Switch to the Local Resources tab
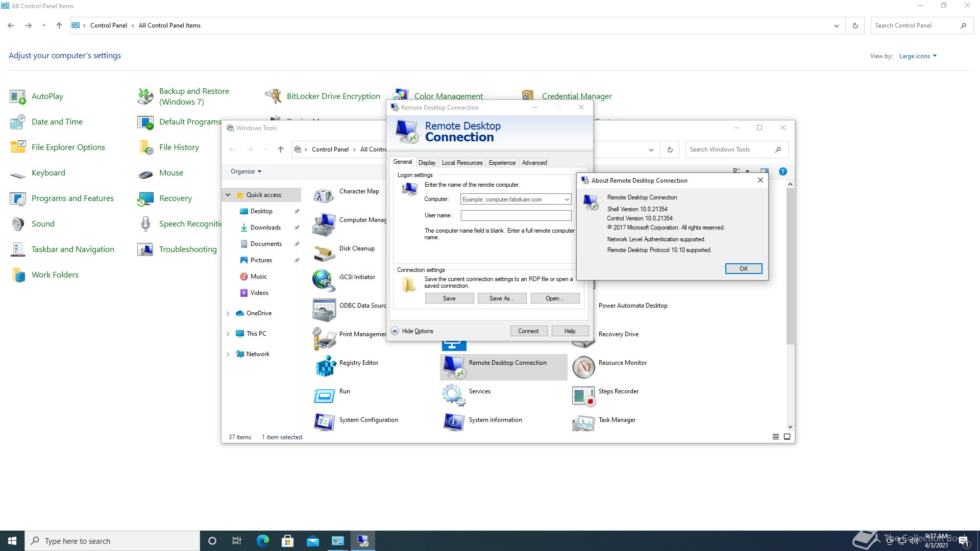This screenshot has height=551, width=980. (462, 163)
